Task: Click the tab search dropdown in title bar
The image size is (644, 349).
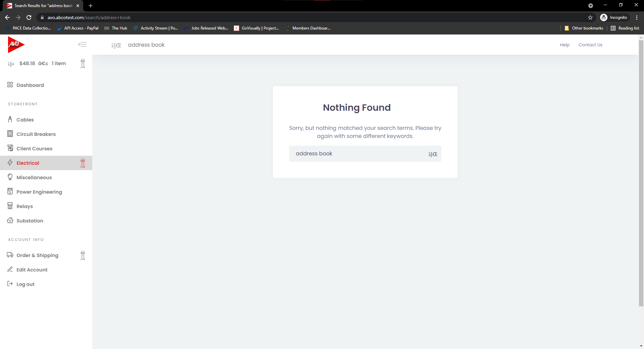Action: tap(590, 6)
